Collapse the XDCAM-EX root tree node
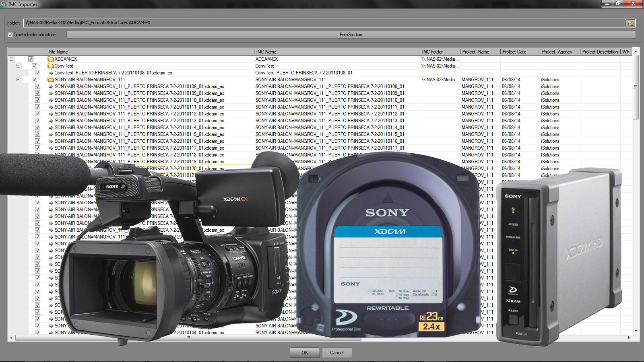Image resolution: width=644 pixels, height=362 pixels. pos(12,59)
